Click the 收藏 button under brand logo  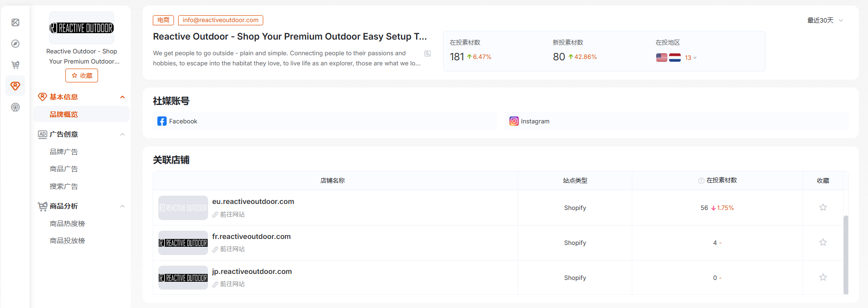pos(81,76)
